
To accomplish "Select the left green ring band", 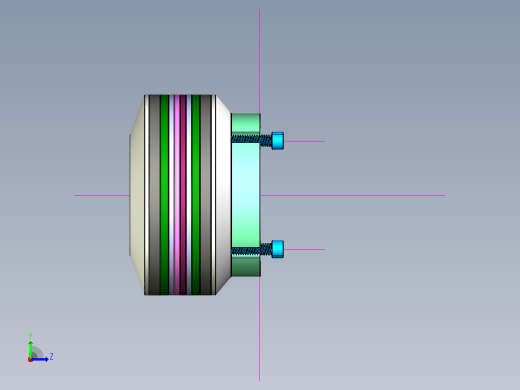I will point(164,195).
